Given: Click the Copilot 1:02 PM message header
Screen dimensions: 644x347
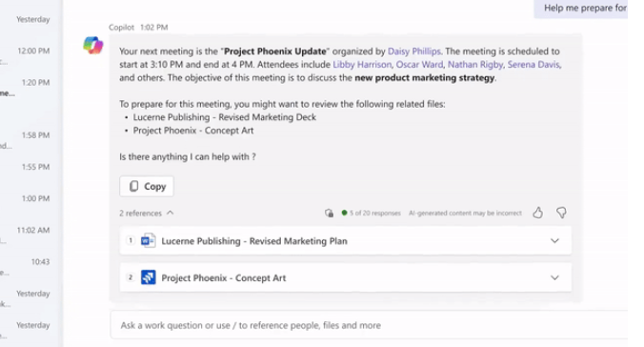Looking at the screenshot, I should point(138,27).
